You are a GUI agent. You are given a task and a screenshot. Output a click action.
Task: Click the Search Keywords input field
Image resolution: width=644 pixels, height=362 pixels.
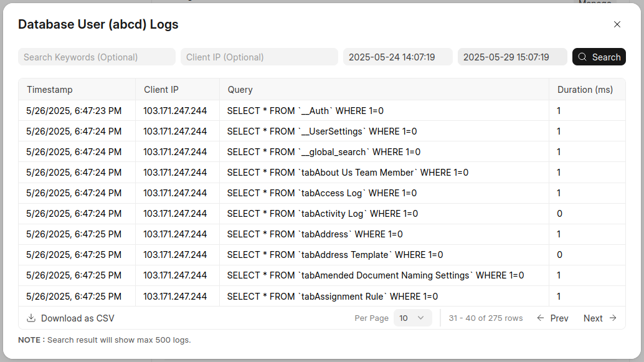pos(97,57)
